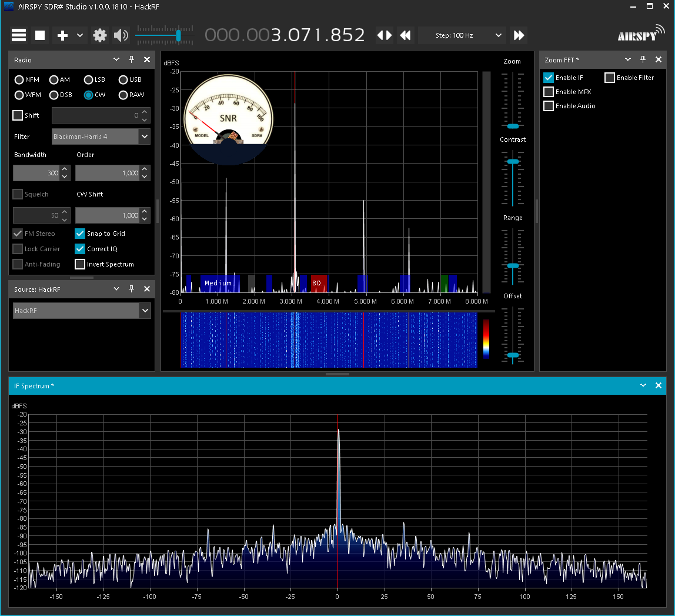This screenshot has height=616, width=675.
Task: Close the IF Spectrum panel
Action: pyautogui.click(x=658, y=385)
